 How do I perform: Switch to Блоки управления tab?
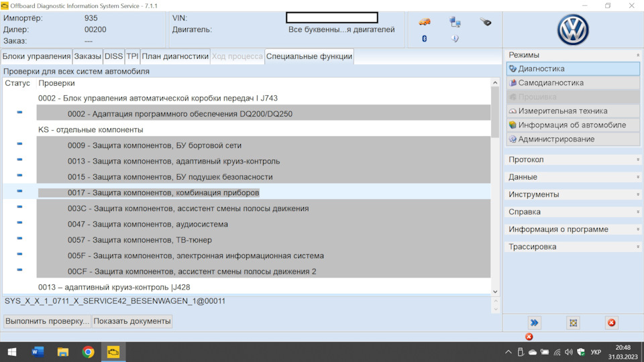click(36, 56)
